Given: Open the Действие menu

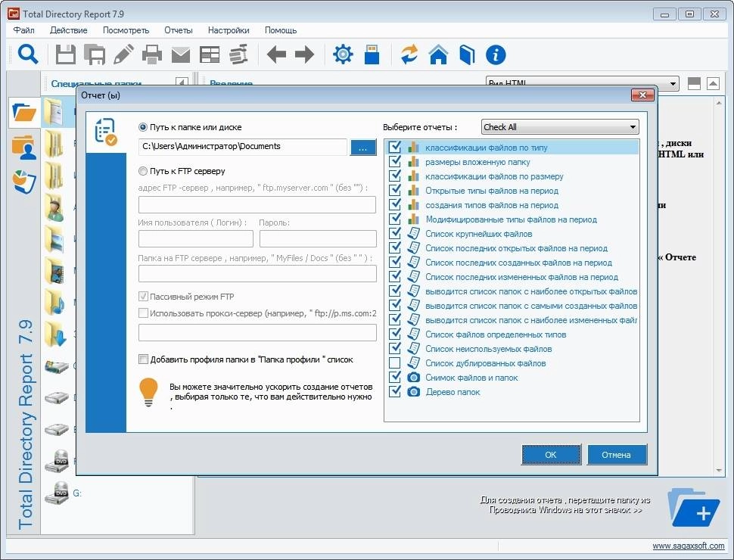Looking at the screenshot, I should tap(68, 30).
